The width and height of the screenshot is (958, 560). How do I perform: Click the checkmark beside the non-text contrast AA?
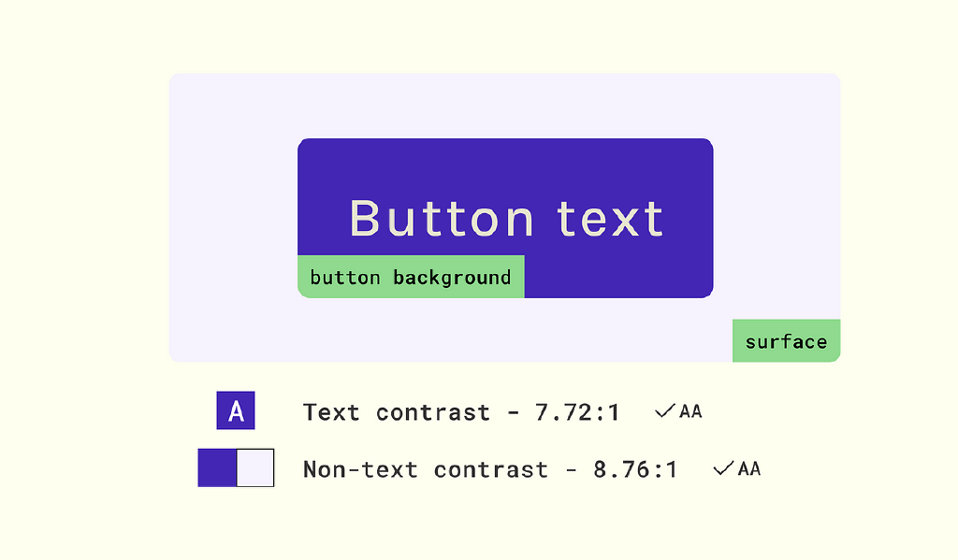point(723,468)
